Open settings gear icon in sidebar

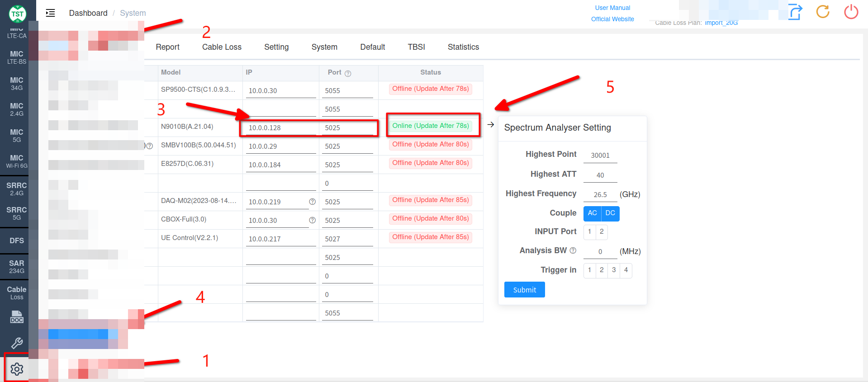[x=17, y=369]
